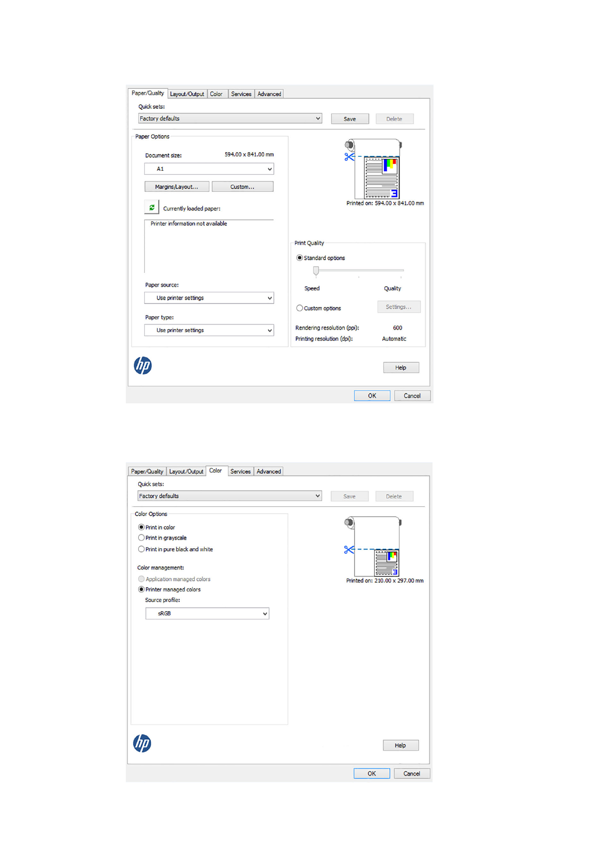Click the Speed/Quality slider handle
The image size is (613, 868).
(316, 271)
